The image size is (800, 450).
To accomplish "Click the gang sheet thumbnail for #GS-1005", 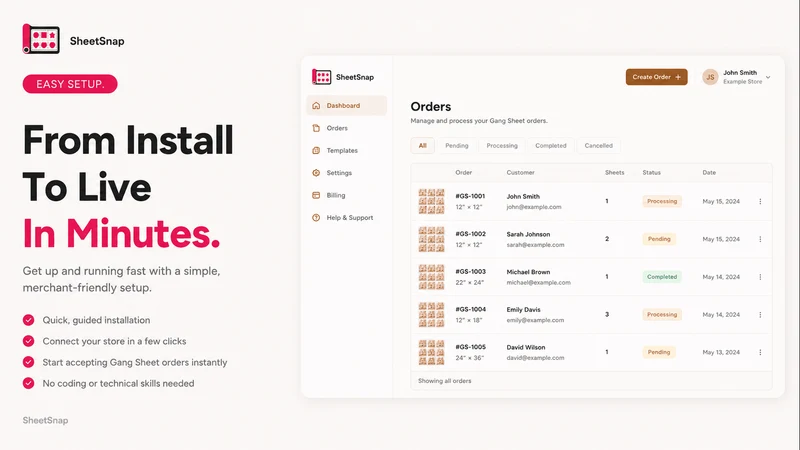I will (431, 353).
